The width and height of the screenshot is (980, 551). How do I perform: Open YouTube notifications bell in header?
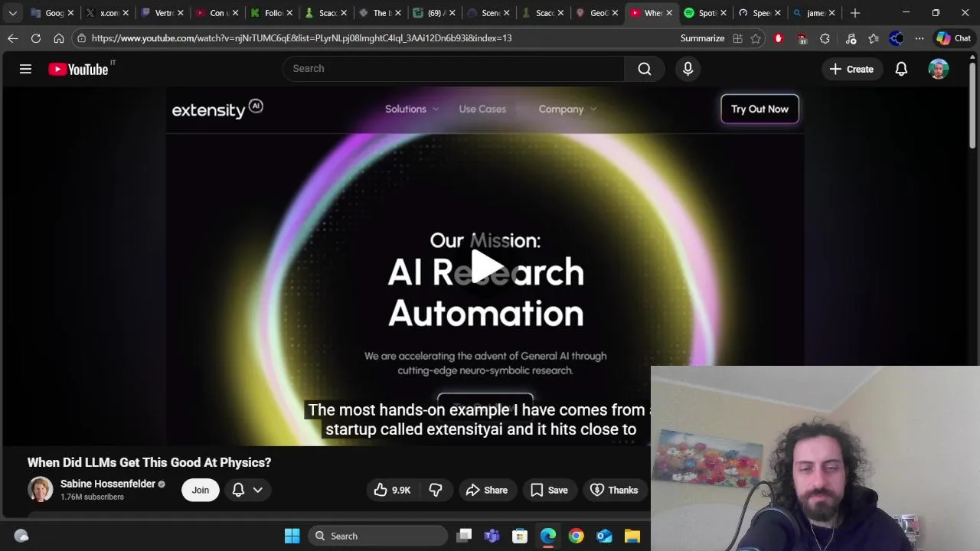[901, 69]
